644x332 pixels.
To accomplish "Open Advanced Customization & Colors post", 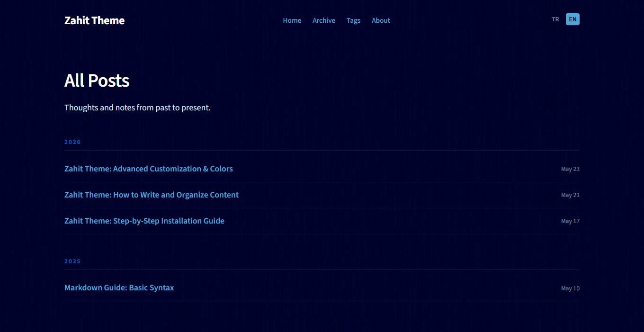I will pyautogui.click(x=149, y=169).
